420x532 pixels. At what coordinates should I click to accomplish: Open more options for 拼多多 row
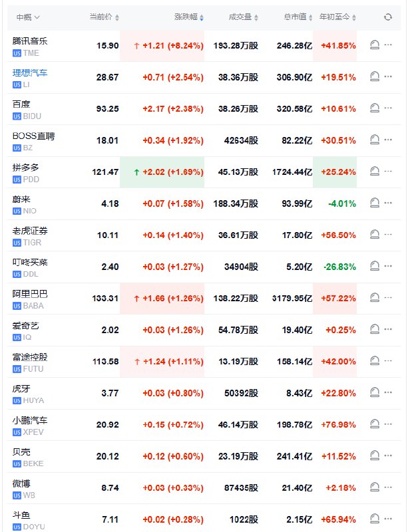click(x=388, y=172)
